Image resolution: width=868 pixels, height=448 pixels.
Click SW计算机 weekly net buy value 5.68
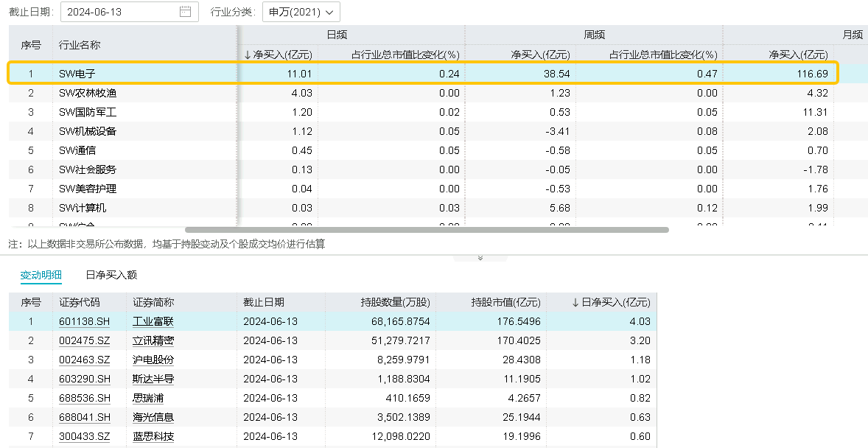(560, 208)
